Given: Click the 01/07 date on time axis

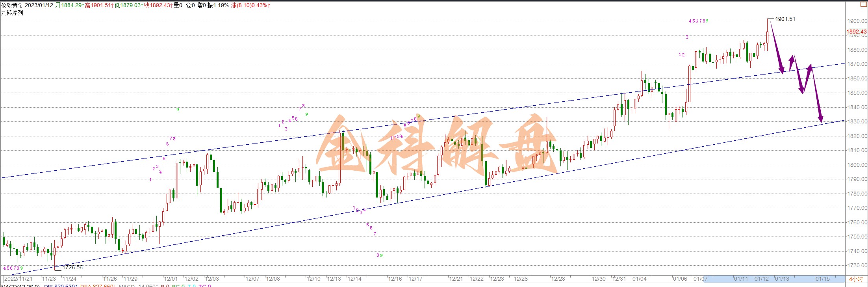Looking at the screenshot, I should coord(701,279).
